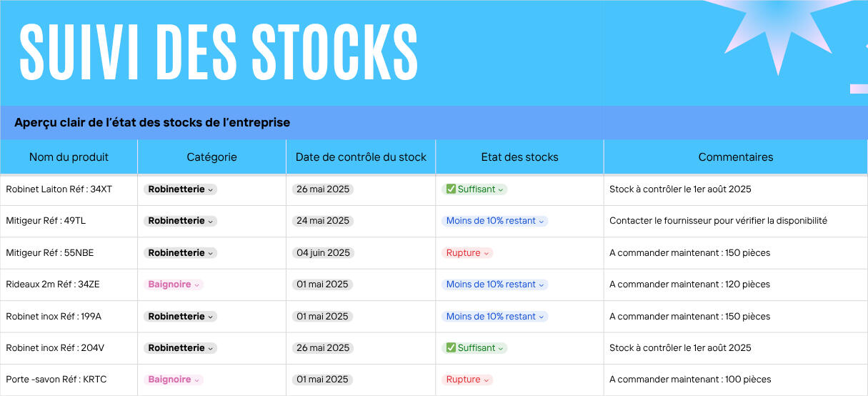This screenshot has width=868, height=396.
Task: Change stock status of Robinet inox 199A
Action: (x=494, y=317)
